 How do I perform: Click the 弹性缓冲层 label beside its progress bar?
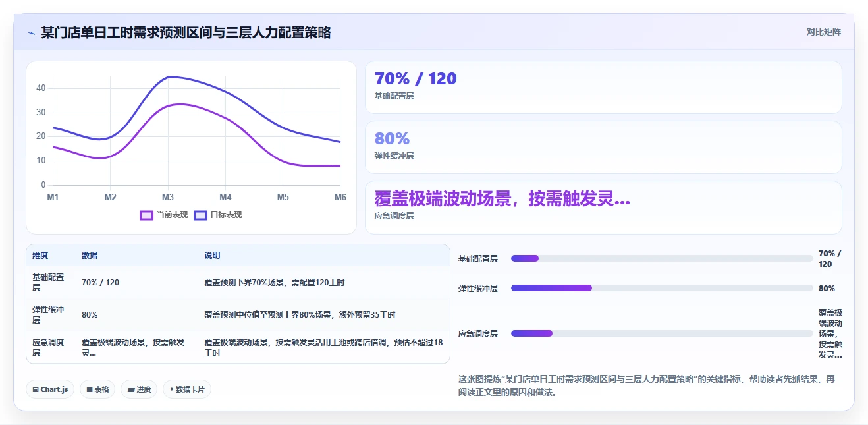(478, 288)
